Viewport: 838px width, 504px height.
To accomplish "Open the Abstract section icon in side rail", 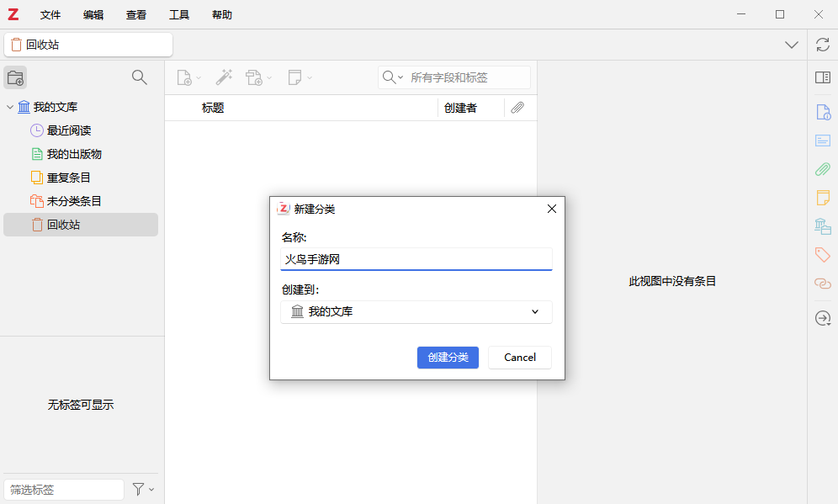I will (x=823, y=141).
